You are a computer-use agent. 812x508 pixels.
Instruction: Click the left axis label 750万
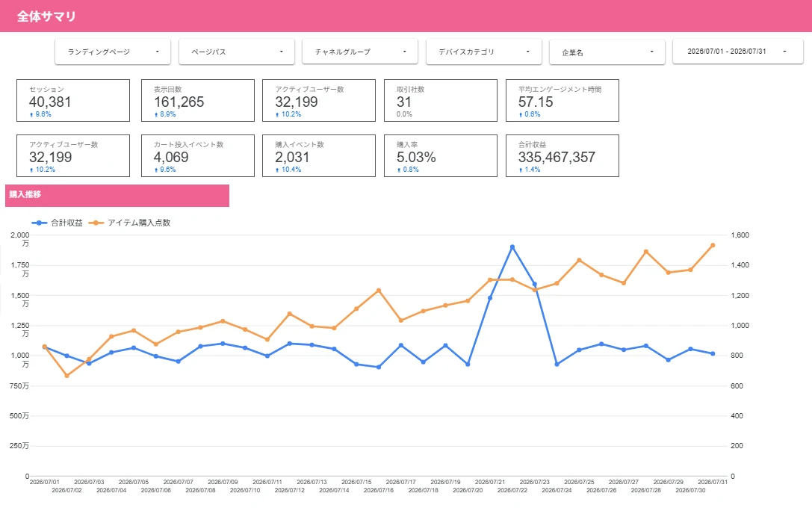pos(19,385)
